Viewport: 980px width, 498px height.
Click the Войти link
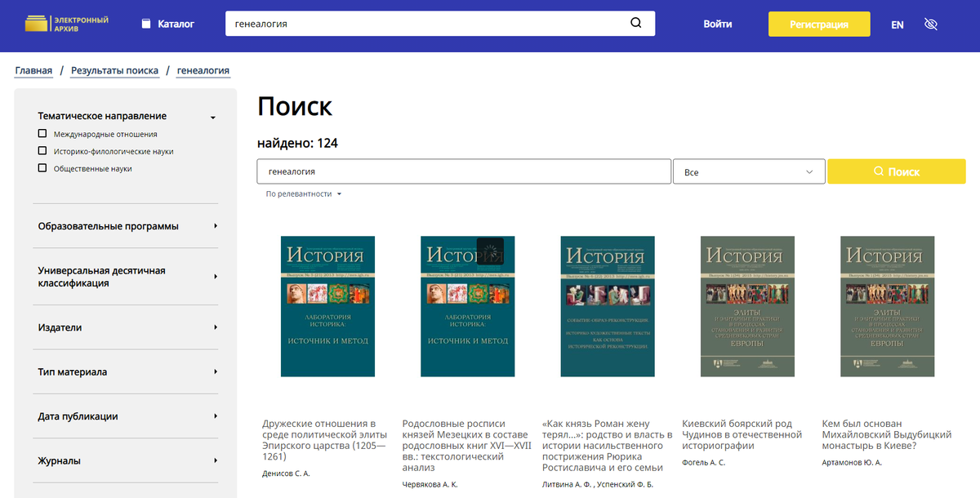pyautogui.click(x=717, y=24)
